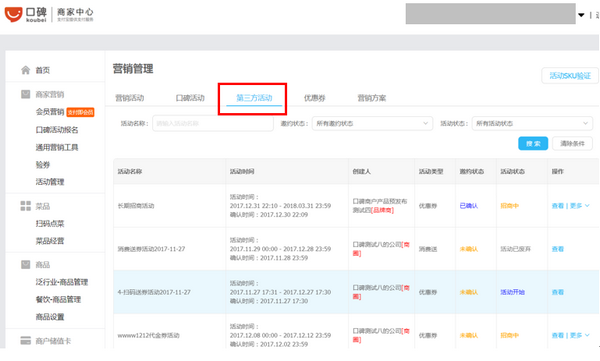The image size is (600, 361).
Task: Open the 首页 home icon
Action: 25,70
